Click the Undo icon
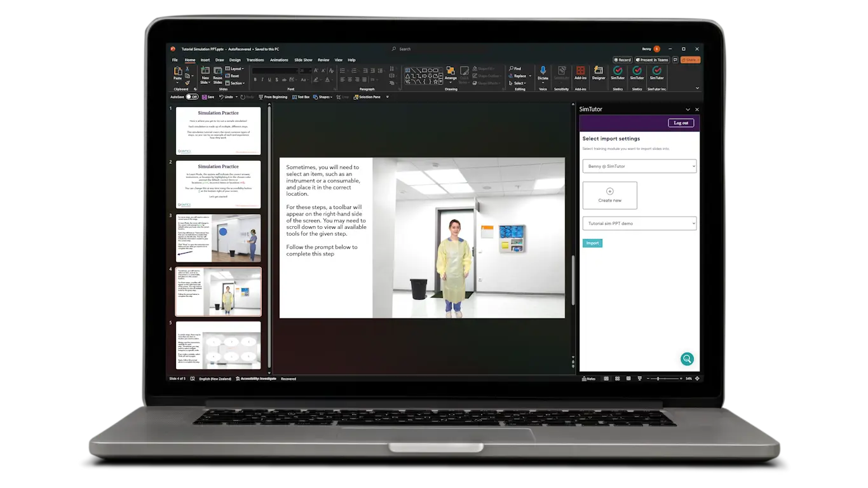The image size is (868, 488). 222,97
